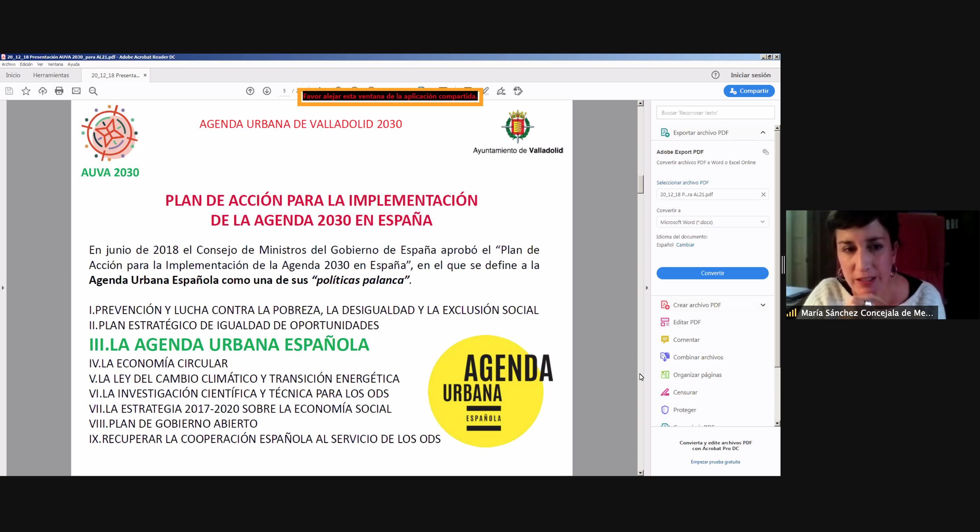Image resolution: width=980 pixels, height=532 pixels.
Task: Click the Cambiar language link
Action: pos(685,245)
